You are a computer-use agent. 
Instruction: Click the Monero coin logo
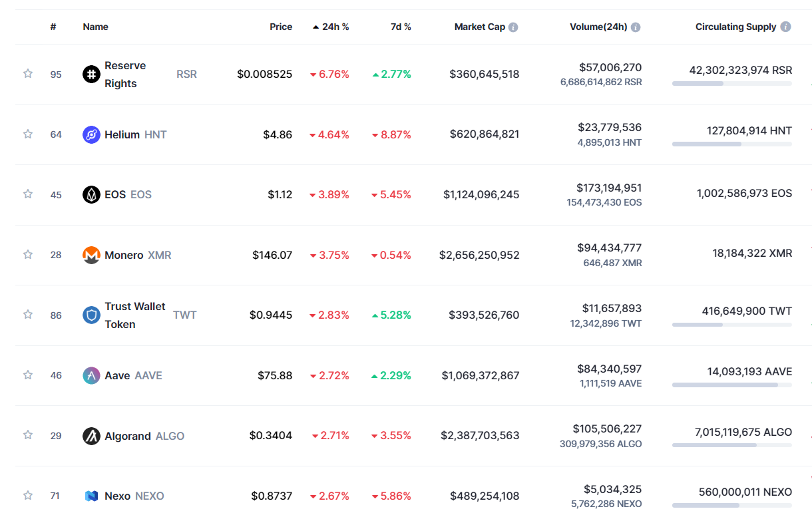(91, 255)
